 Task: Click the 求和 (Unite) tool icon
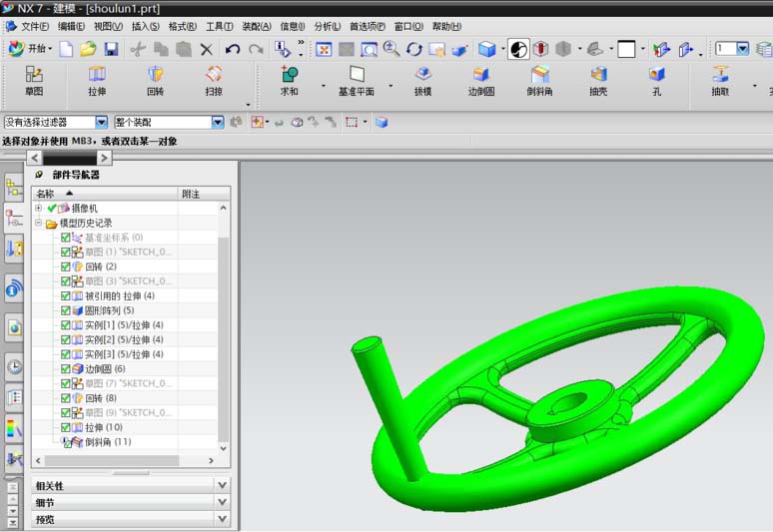(289, 75)
